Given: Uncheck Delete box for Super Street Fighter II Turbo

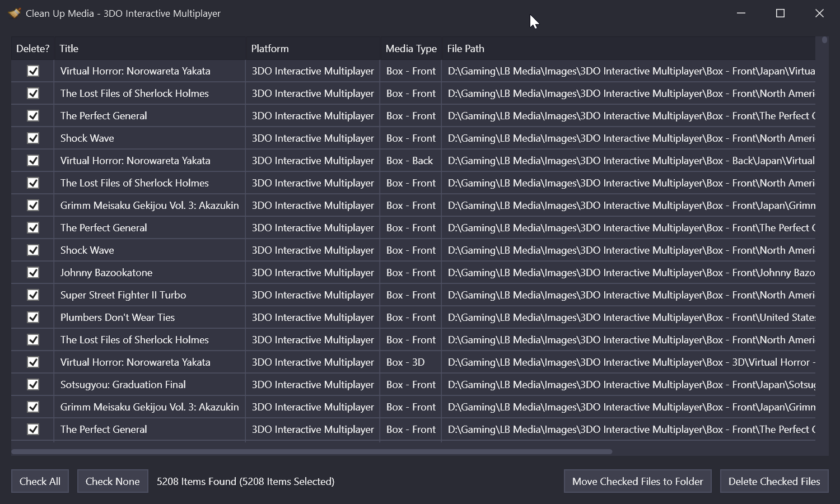Looking at the screenshot, I should [33, 295].
